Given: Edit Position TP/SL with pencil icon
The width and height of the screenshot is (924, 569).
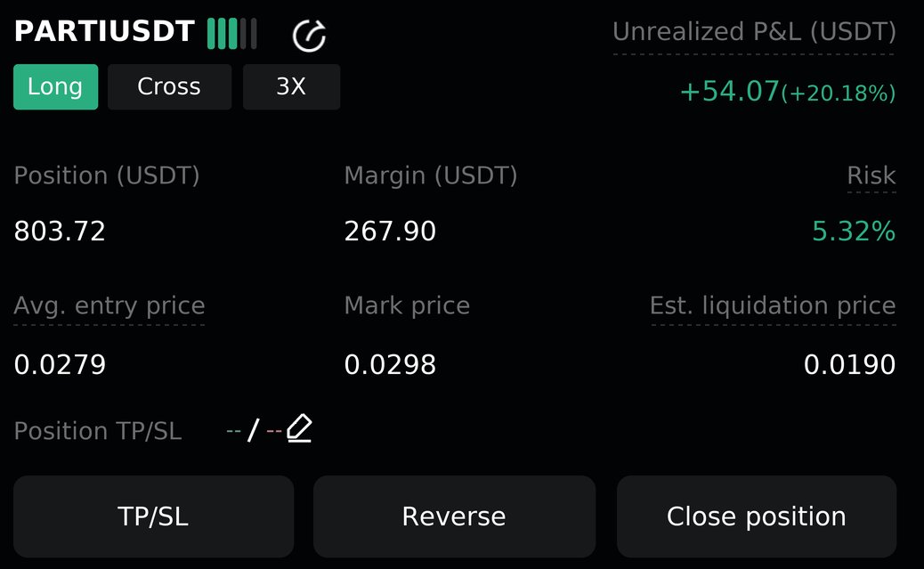Looking at the screenshot, I should tap(299, 428).
